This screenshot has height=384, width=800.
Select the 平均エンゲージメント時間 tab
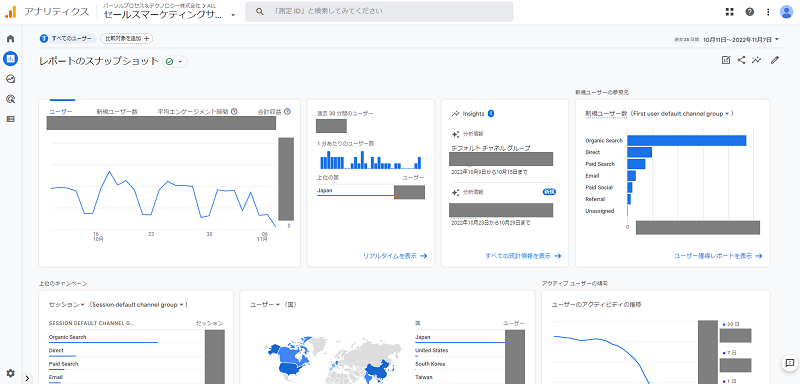194,112
